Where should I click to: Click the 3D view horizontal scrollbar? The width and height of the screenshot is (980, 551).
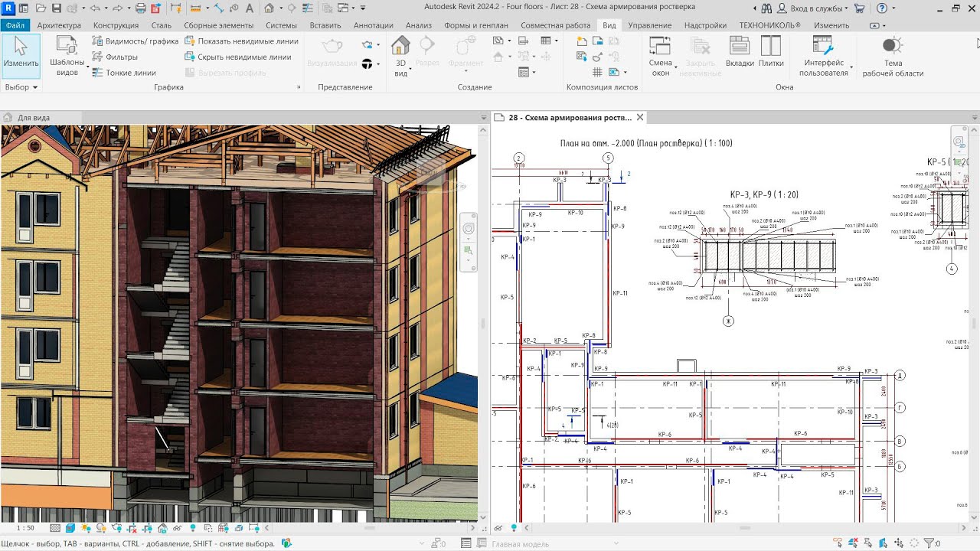pos(370,528)
